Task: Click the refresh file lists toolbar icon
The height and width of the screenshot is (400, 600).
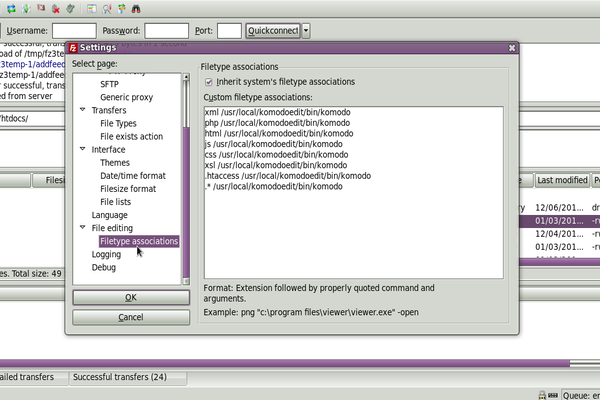Action: click(11, 8)
